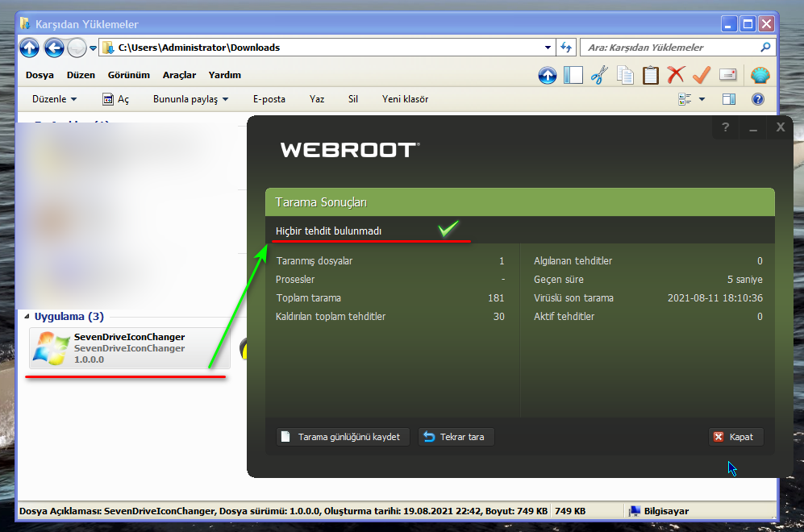Click the 'Toplam tarama' label

(309, 297)
